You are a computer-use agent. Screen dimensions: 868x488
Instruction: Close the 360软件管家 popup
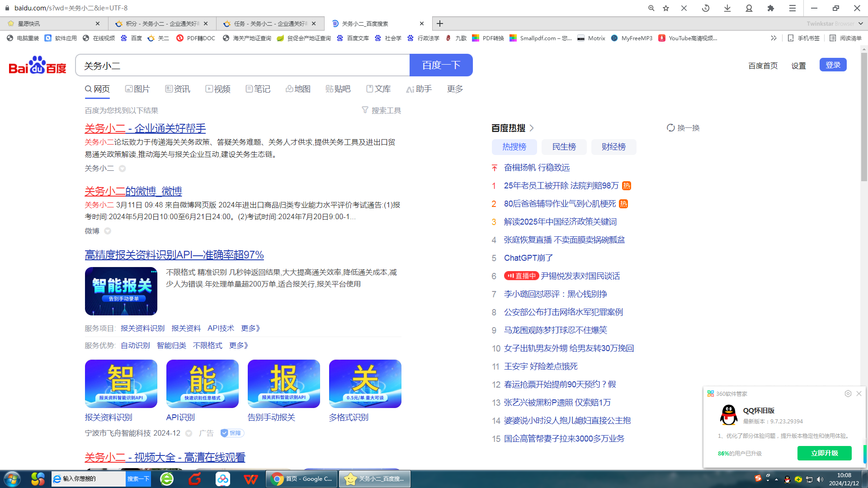pyautogui.click(x=859, y=394)
